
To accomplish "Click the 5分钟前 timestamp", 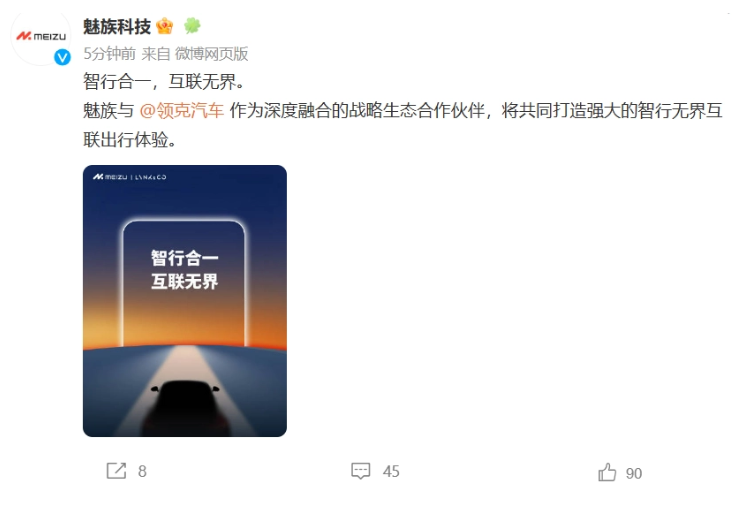I will [109, 53].
